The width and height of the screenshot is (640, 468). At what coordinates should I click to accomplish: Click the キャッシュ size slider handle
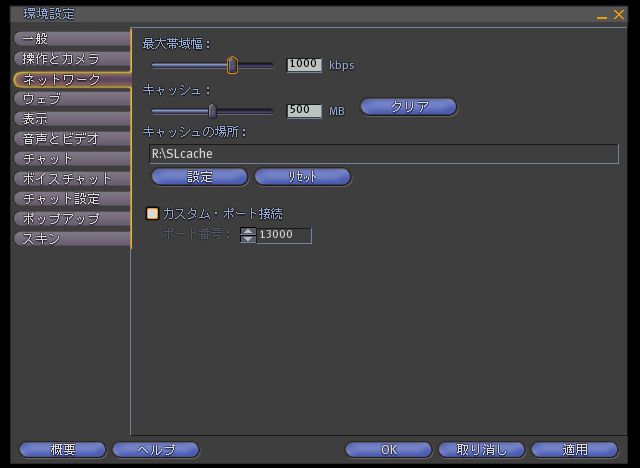pyautogui.click(x=212, y=111)
